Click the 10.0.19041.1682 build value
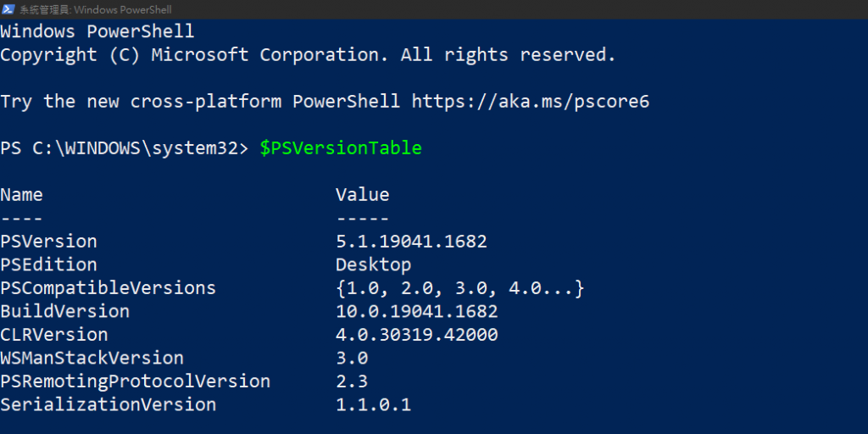 click(x=417, y=311)
